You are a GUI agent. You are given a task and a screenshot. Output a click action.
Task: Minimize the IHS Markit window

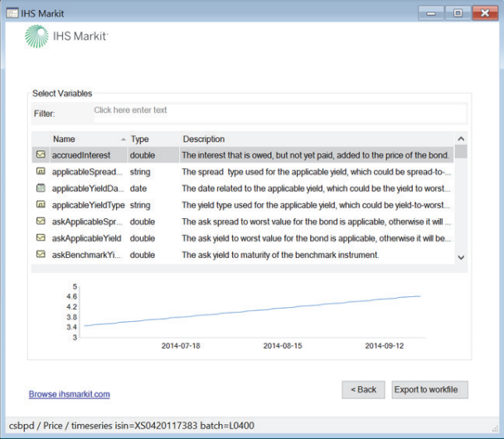[x=431, y=13]
